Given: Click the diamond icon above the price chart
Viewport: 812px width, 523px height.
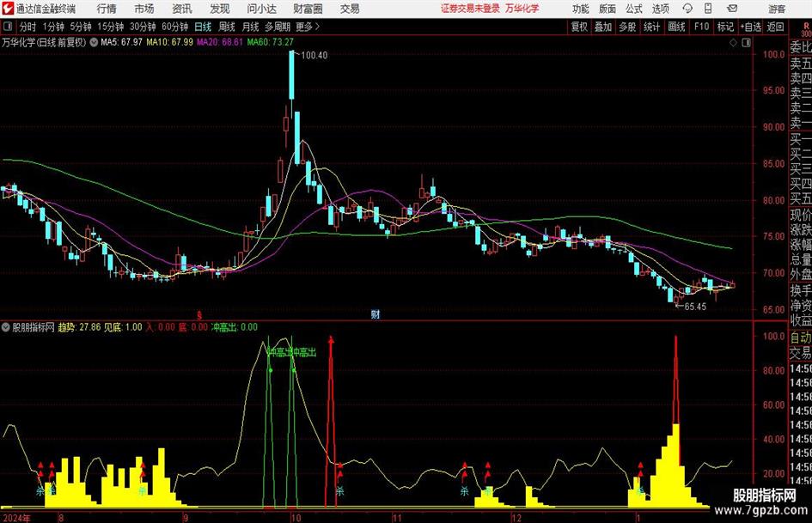Looking at the screenshot, I should pos(733,43).
